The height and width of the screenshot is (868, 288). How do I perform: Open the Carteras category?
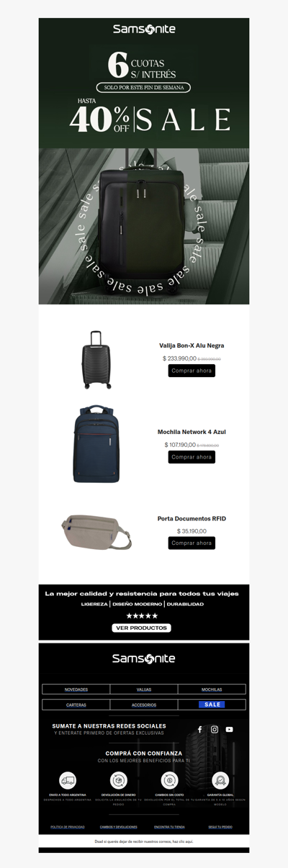point(76,705)
